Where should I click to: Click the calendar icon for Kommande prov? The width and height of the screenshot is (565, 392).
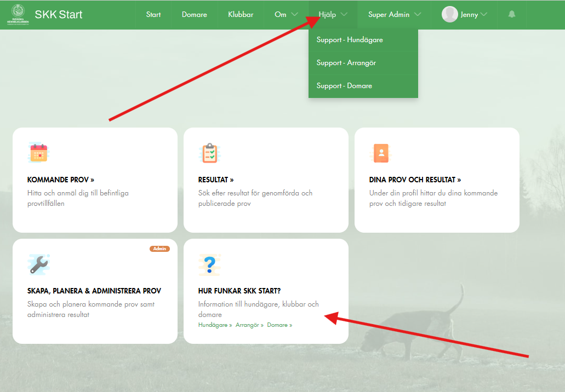coord(38,153)
